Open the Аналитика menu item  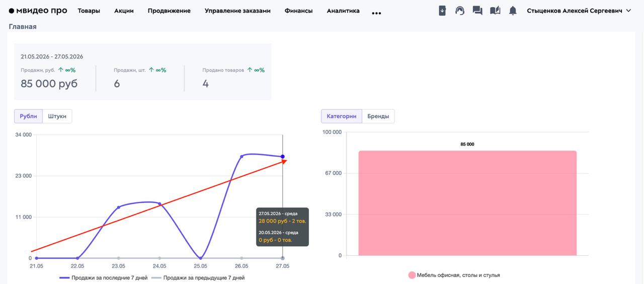tap(343, 11)
